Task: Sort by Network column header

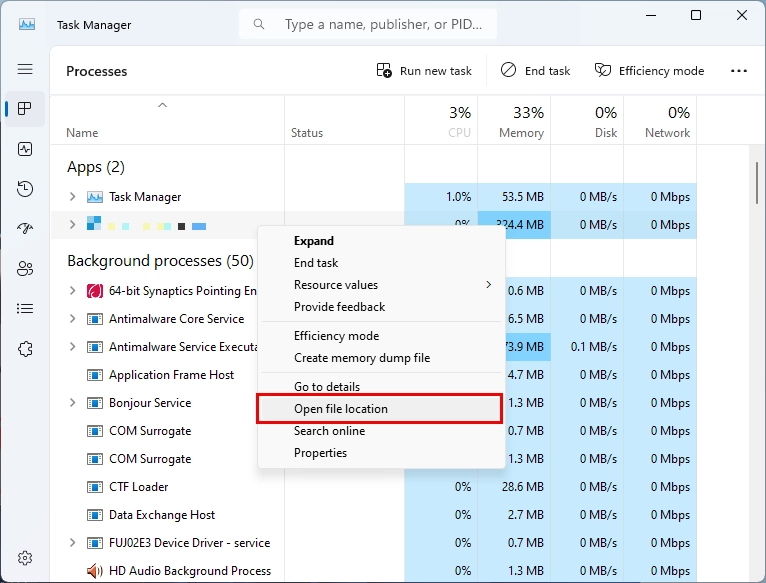Action: click(x=660, y=121)
